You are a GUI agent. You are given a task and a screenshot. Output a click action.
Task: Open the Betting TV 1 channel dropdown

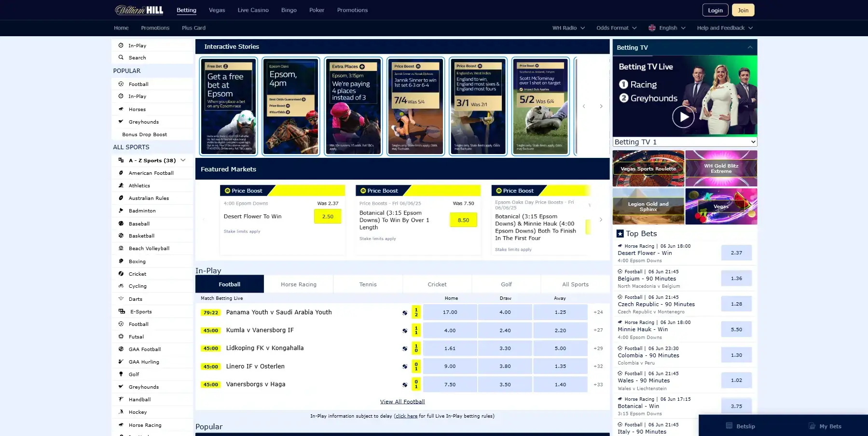point(684,141)
